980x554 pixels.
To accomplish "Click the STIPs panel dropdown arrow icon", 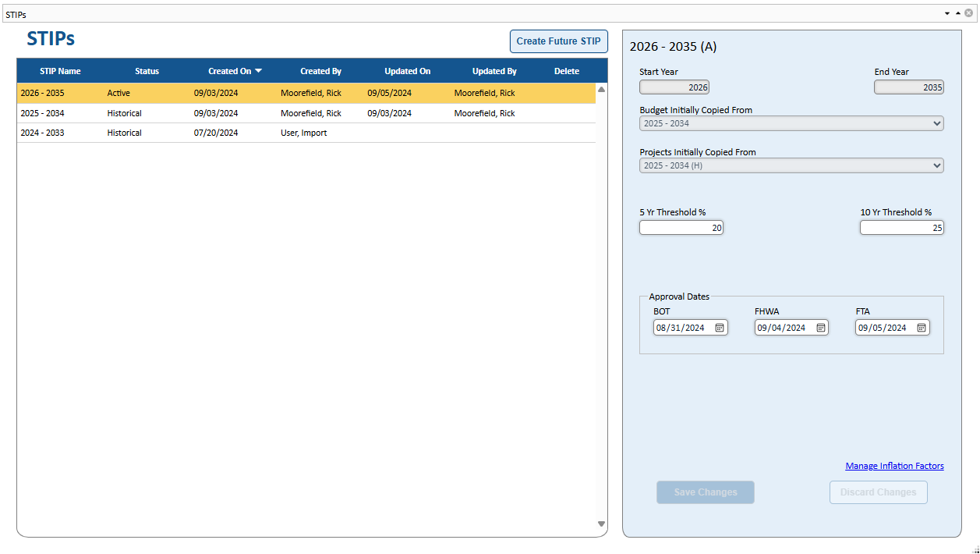I will tap(947, 13).
